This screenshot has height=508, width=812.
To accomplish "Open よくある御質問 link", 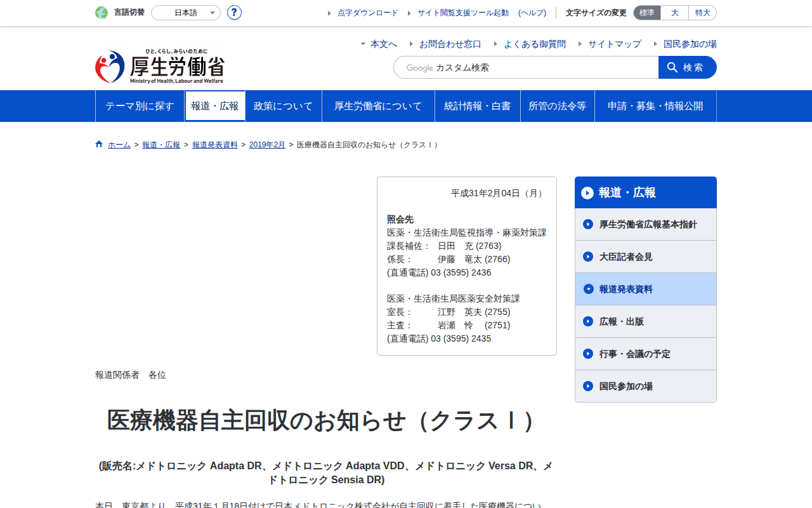I will point(535,44).
